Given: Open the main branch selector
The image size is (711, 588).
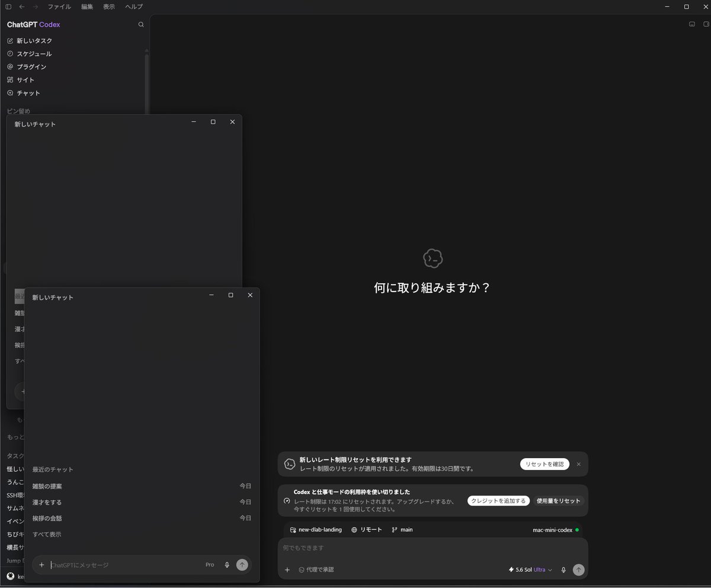Looking at the screenshot, I should [402, 530].
